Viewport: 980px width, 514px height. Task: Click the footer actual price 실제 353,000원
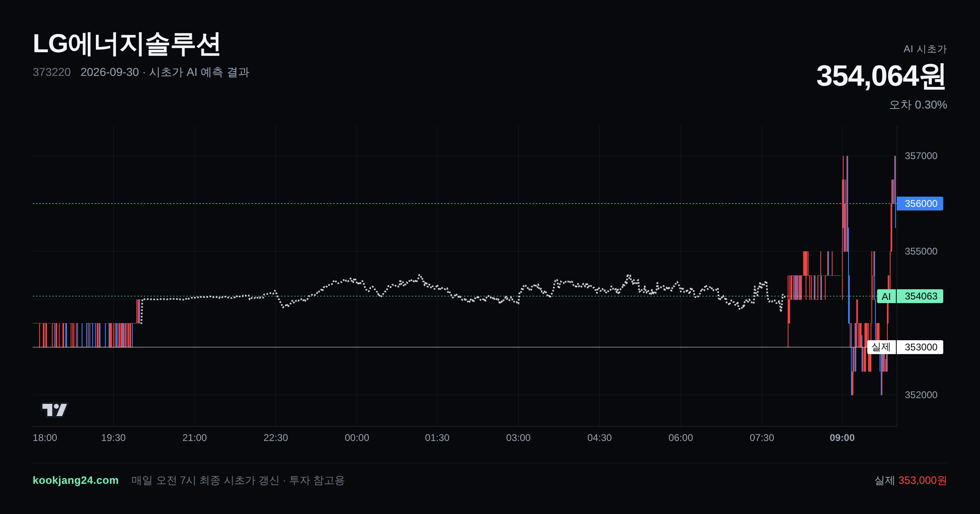[x=911, y=481]
